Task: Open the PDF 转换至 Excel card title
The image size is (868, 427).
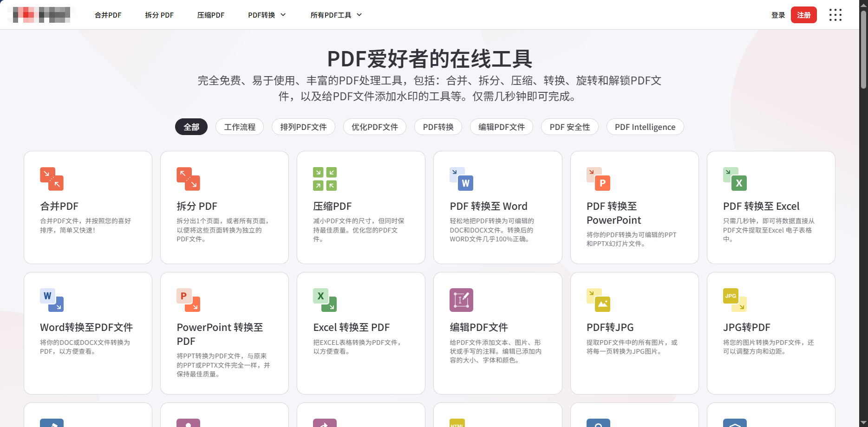Action: pos(761,206)
